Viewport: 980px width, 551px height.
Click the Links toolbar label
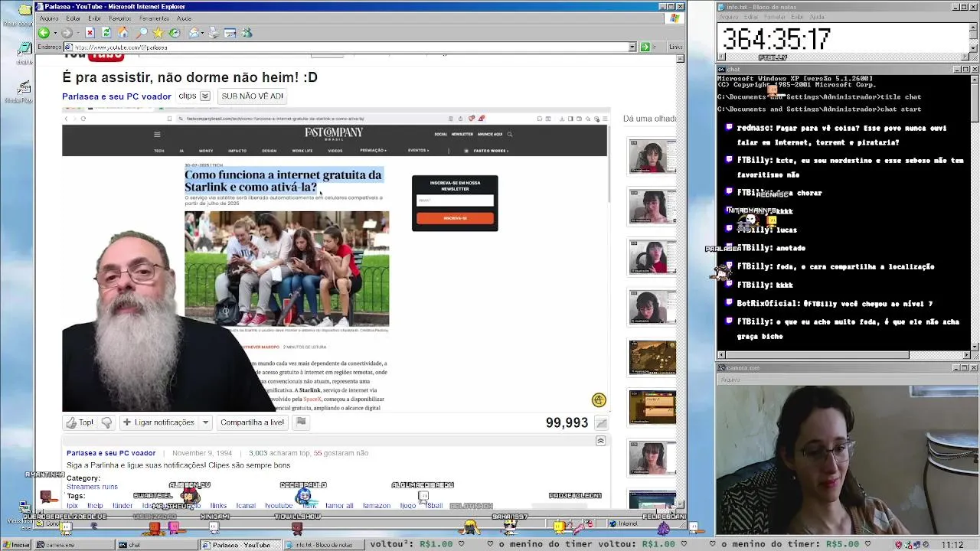[x=675, y=47]
